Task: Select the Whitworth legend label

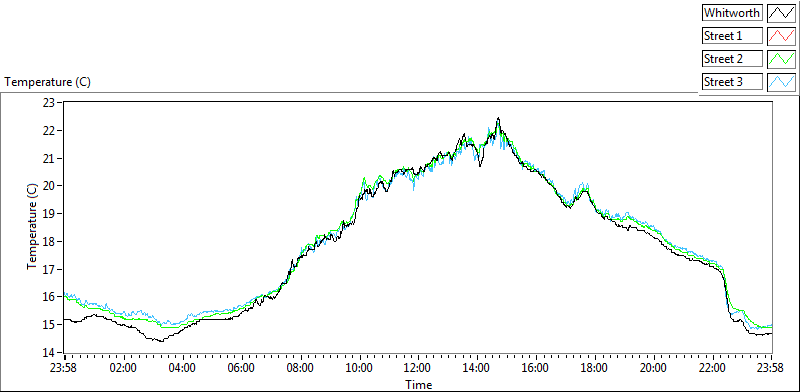Action: pos(732,13)
